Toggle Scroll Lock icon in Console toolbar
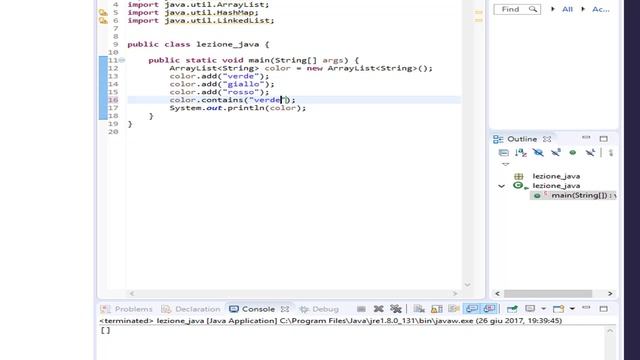The width and height of the screenshot is (640, 360). pyautogui.click(x=436, y=309)
